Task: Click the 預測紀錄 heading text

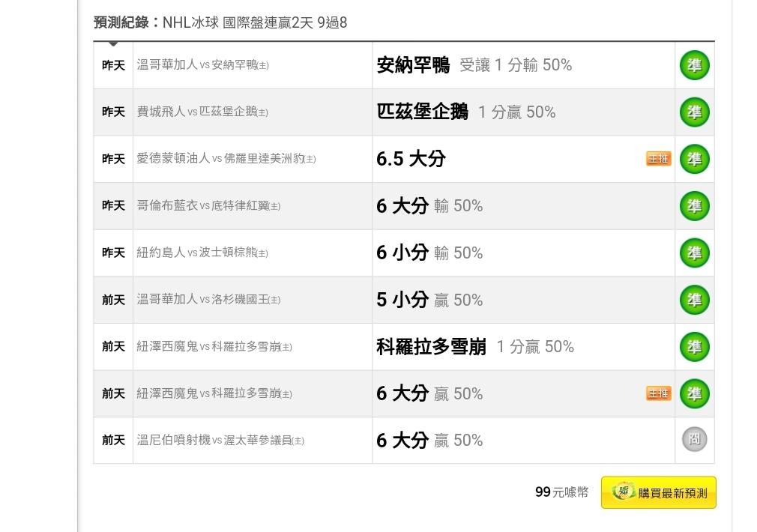Action: pyautogui.click(x=121, y=22)
